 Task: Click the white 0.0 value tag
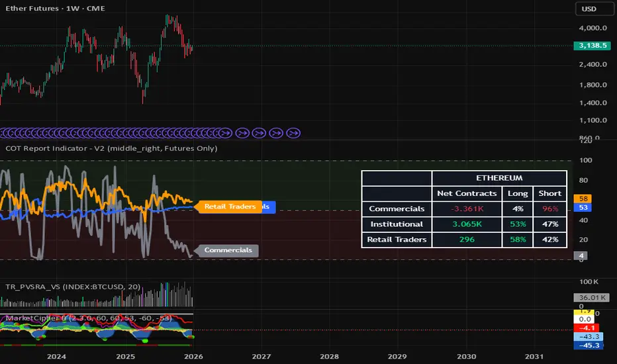coord(585,319)
